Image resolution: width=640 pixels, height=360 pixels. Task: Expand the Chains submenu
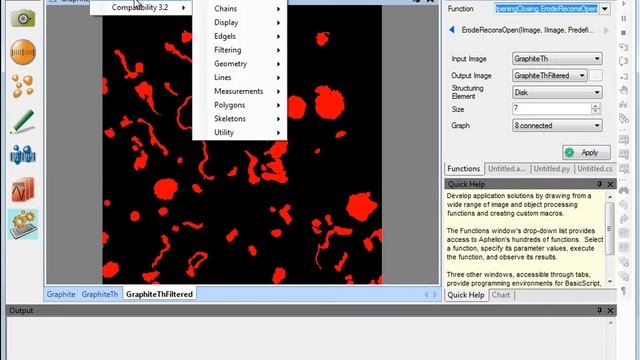click(240, 9)
